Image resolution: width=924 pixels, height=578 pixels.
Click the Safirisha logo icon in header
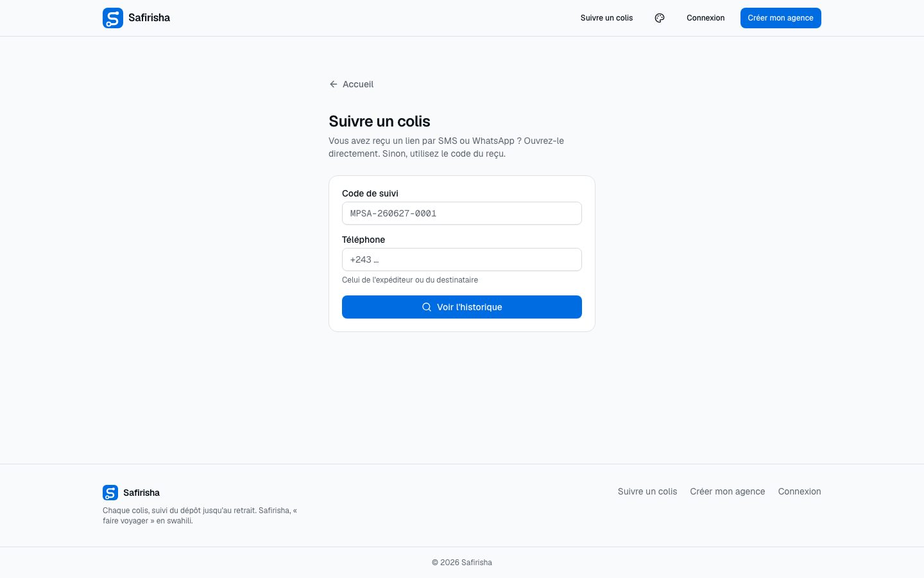click(x=113, y=18)
